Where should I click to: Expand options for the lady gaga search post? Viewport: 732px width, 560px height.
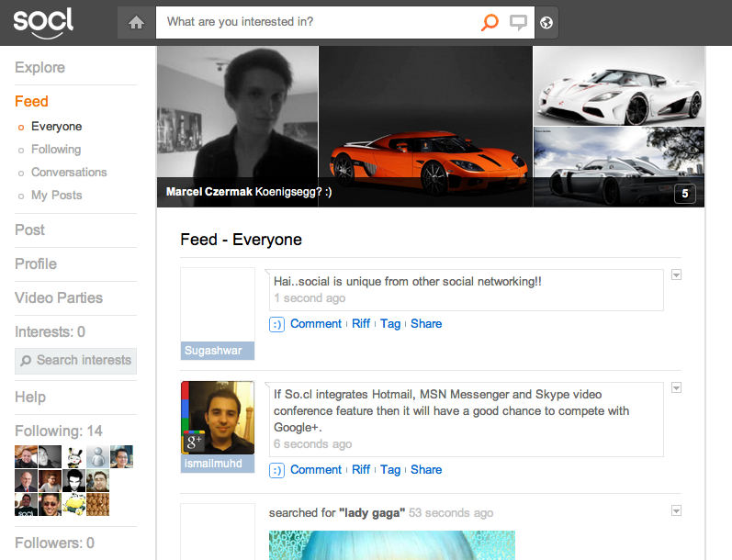click(677, 510)
